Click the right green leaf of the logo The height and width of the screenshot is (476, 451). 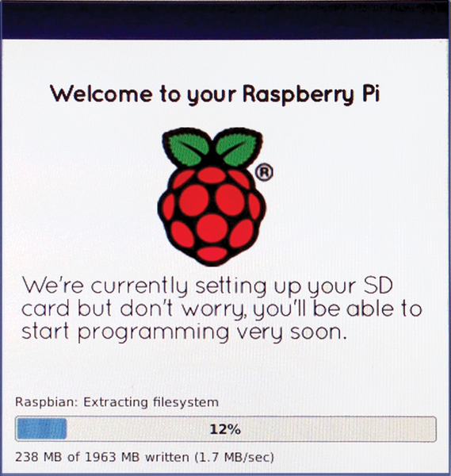pyautogui.click(x=239, y=146)
